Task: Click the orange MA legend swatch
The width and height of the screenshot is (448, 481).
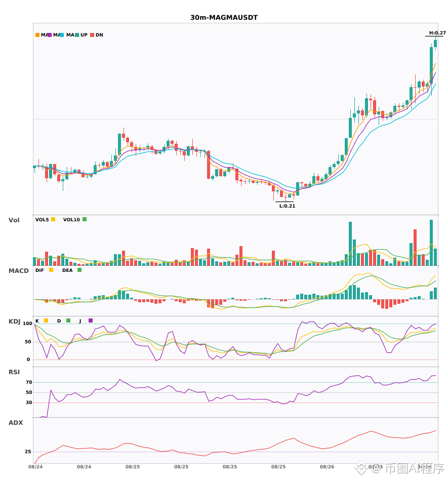Action: point(37,35)
